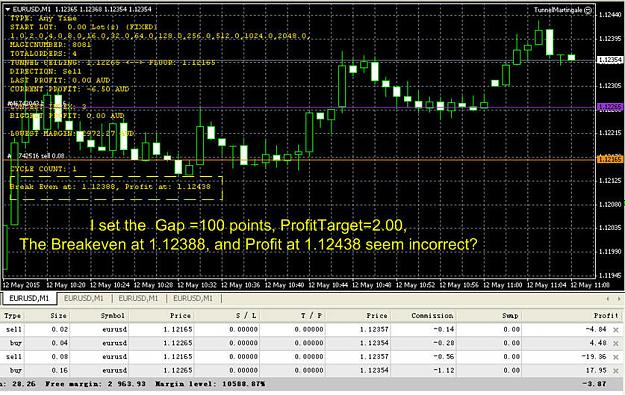Sort by the Profit column header
The image size is (625, 395).
coord(606,316)
